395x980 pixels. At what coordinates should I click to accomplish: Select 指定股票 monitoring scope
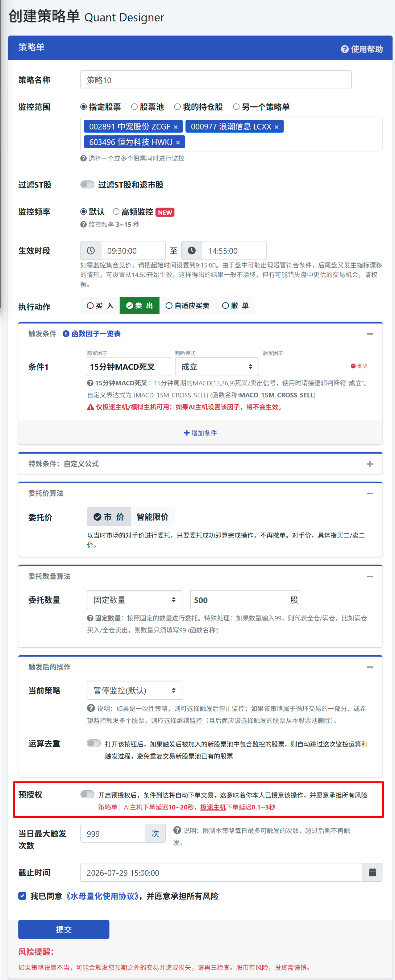(84, 107)
